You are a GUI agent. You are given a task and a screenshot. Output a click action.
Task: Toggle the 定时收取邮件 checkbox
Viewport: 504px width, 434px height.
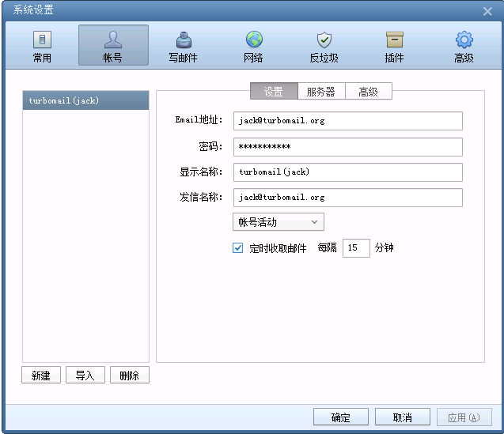coord(238,248)
